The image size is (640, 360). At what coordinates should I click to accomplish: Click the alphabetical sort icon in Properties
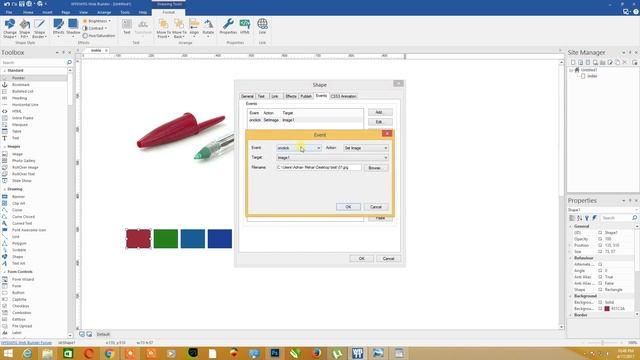[580, 218]
